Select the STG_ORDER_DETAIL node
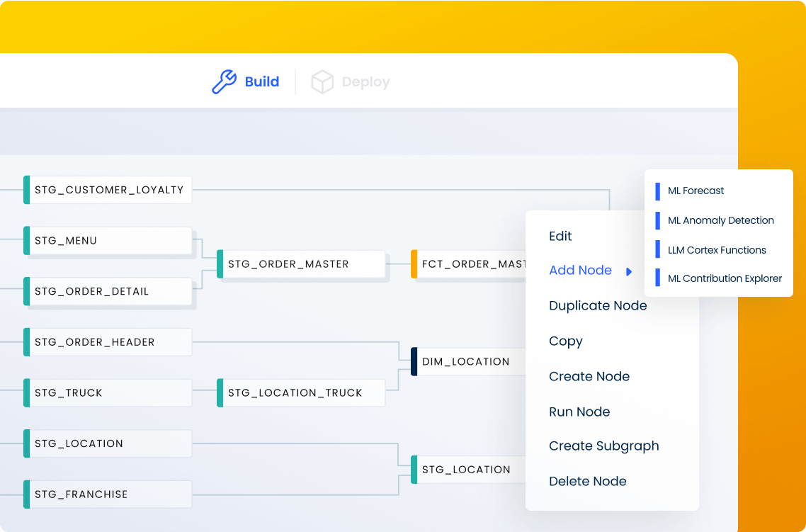 pos(108,291)
